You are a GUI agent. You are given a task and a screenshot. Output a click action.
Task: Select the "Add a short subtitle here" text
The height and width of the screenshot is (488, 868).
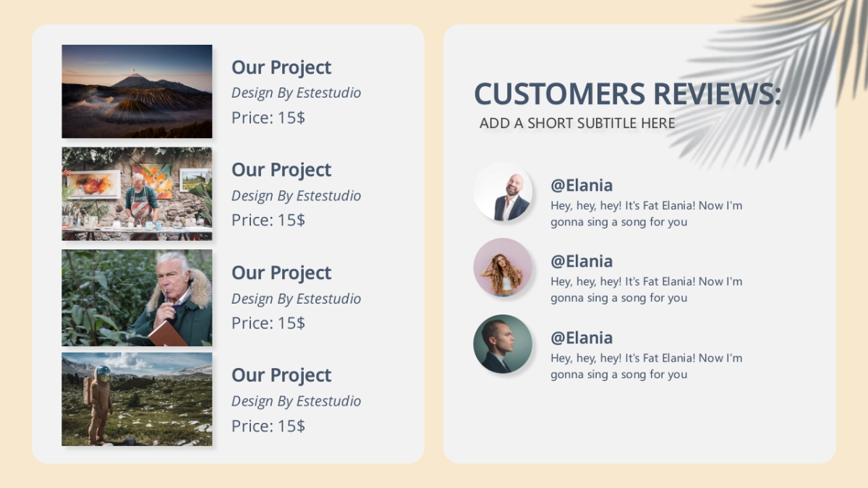[x=576, y=123]
